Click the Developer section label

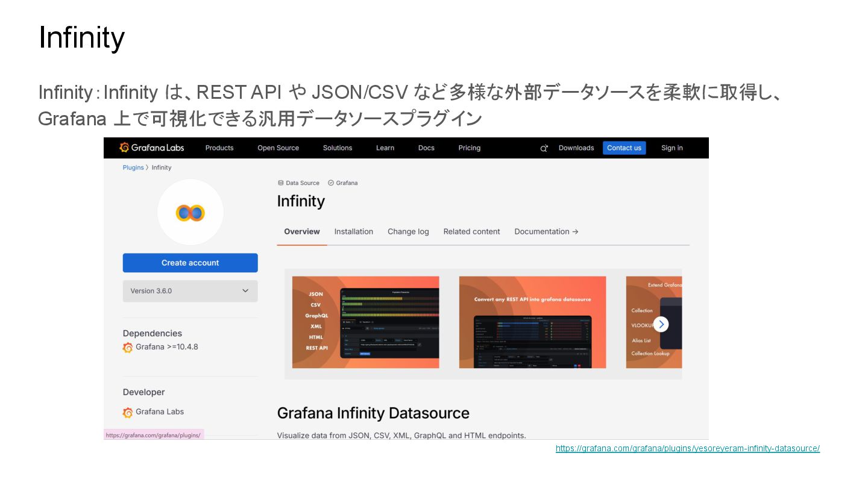pyautogui.click(x=144, y=392)
